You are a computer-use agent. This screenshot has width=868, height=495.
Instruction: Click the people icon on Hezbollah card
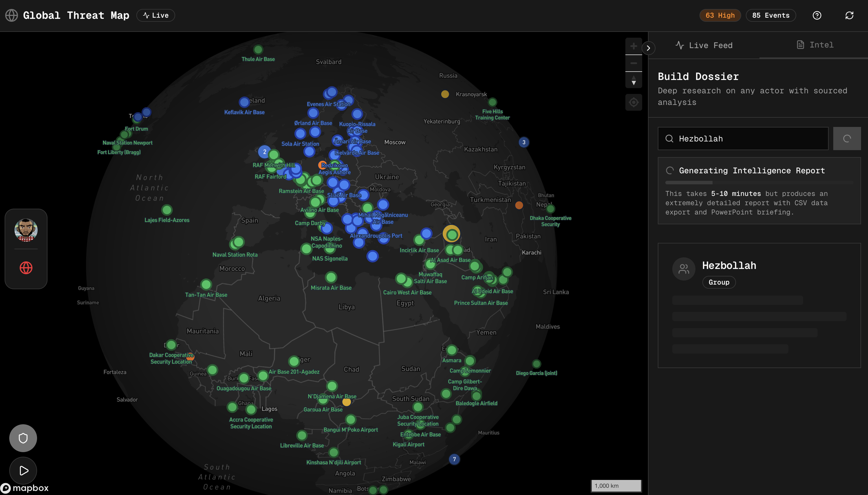click(684, 269)
